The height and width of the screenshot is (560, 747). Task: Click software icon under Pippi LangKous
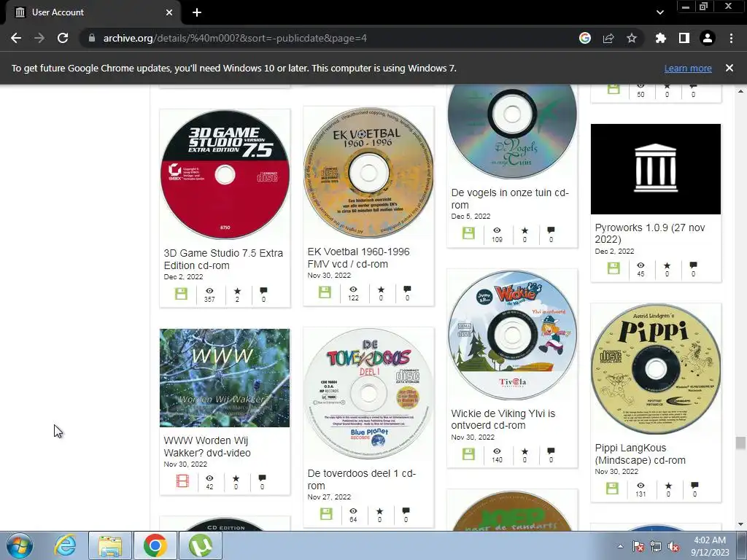point(612,488)
